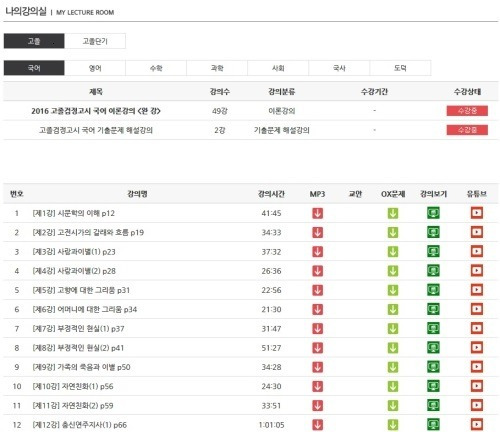Download MP3 for lecture 3 사랑과이별(1)
500x432 pixels.
coord(317,252)
